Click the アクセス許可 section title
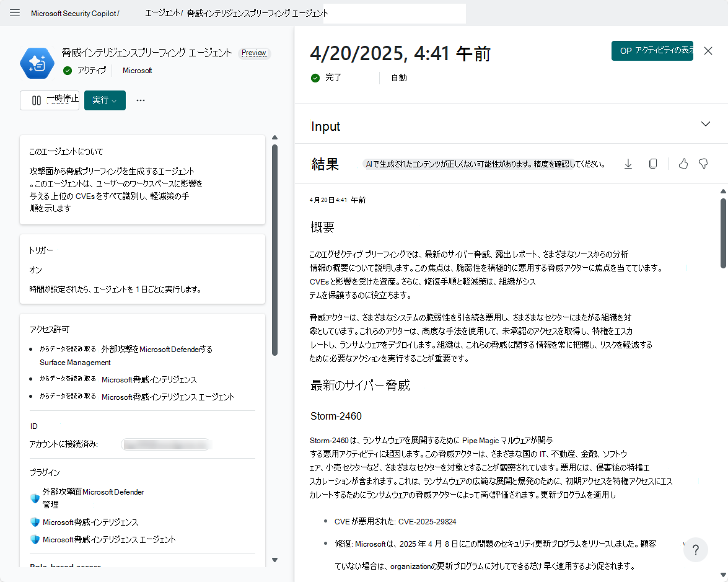 point(50,329)
